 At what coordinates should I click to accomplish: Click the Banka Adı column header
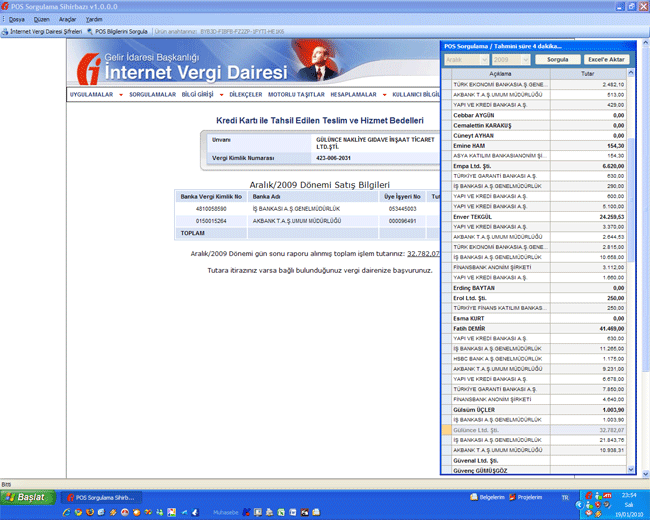click(x=313, y=197)
